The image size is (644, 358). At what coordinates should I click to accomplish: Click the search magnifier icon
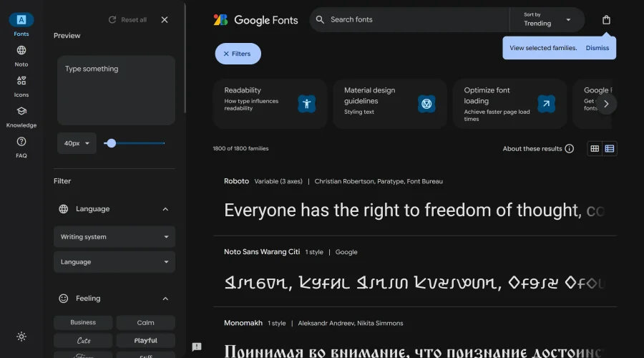[x=320, y=19]
